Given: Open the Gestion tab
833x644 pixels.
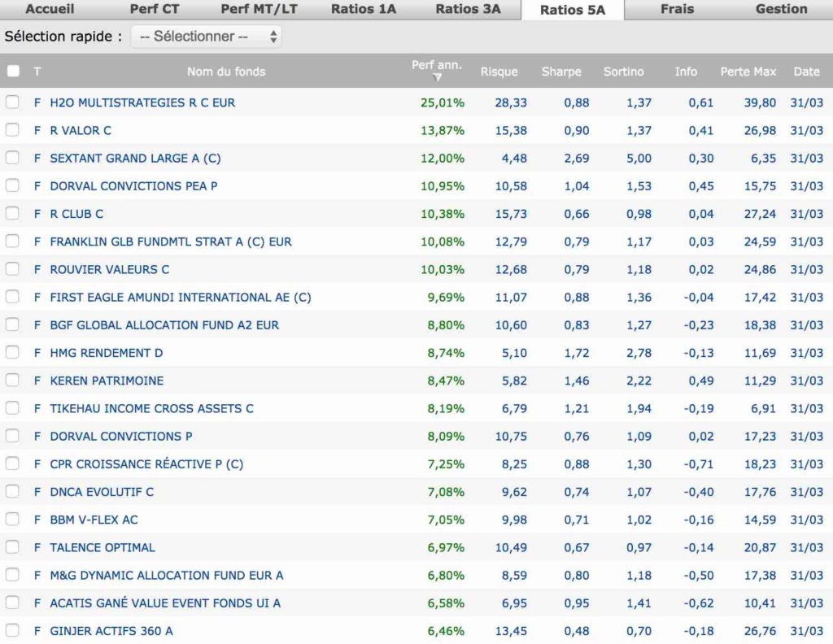Looking at the screenshot, I should click(781, 9).
